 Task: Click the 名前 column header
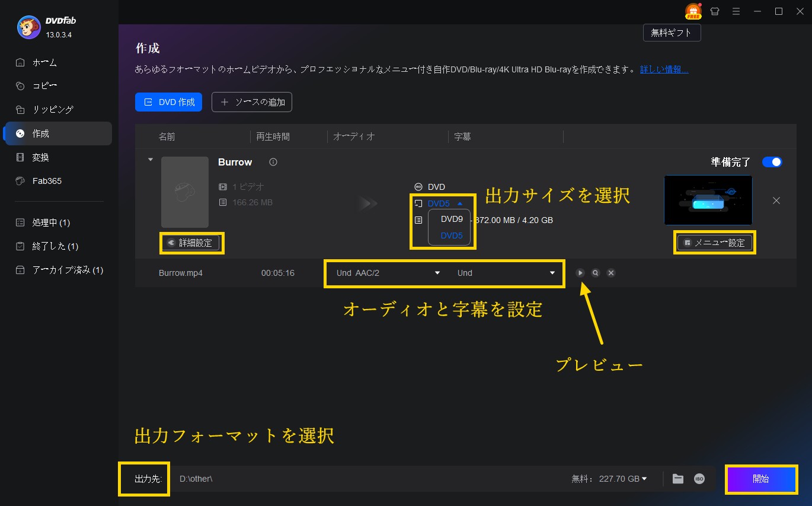click(167, 136)
